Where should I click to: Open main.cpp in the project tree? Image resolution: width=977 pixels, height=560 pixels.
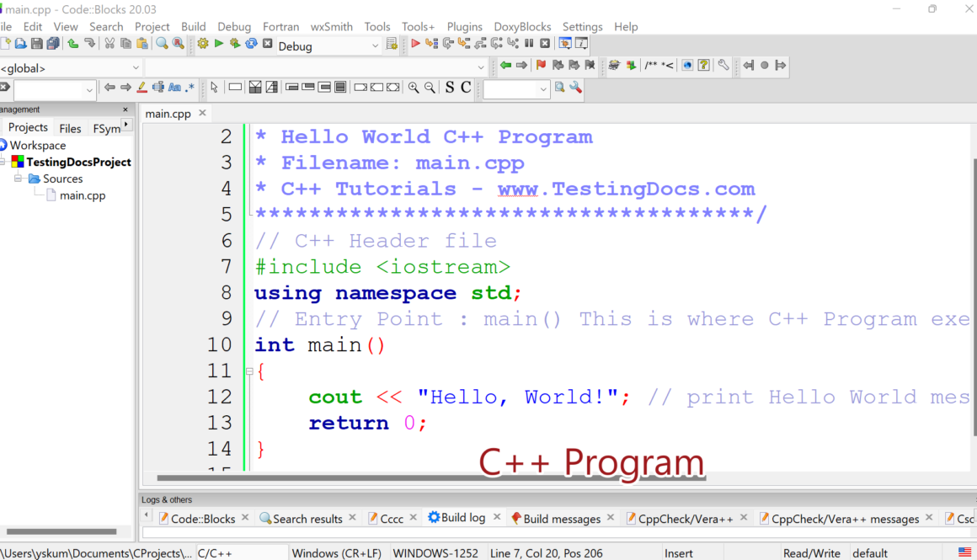pos(82,195)
